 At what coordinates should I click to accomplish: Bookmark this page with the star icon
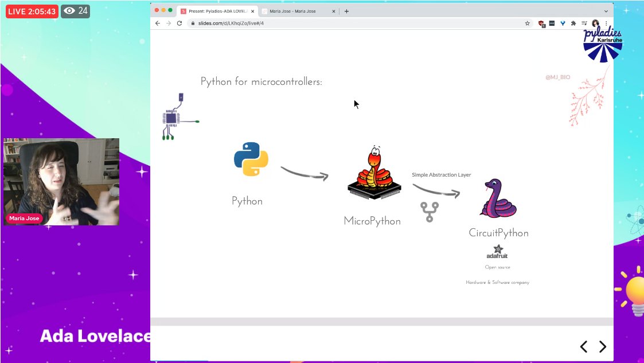coord(527,24)
